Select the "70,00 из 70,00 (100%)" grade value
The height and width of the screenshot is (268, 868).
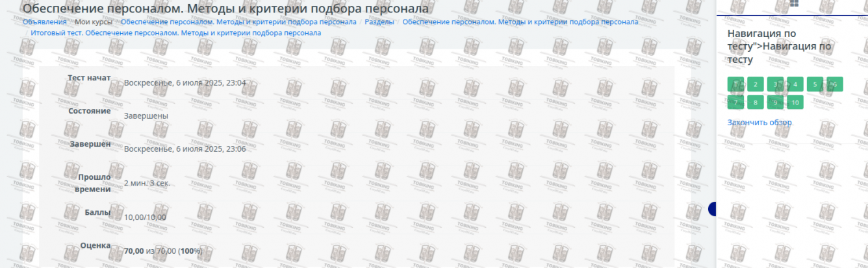pos(163,251)
